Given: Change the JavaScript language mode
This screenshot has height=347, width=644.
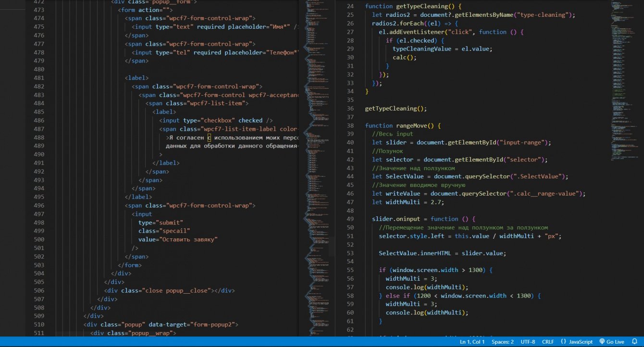Looking at the screenshot, I should click(x=577, y=342).
